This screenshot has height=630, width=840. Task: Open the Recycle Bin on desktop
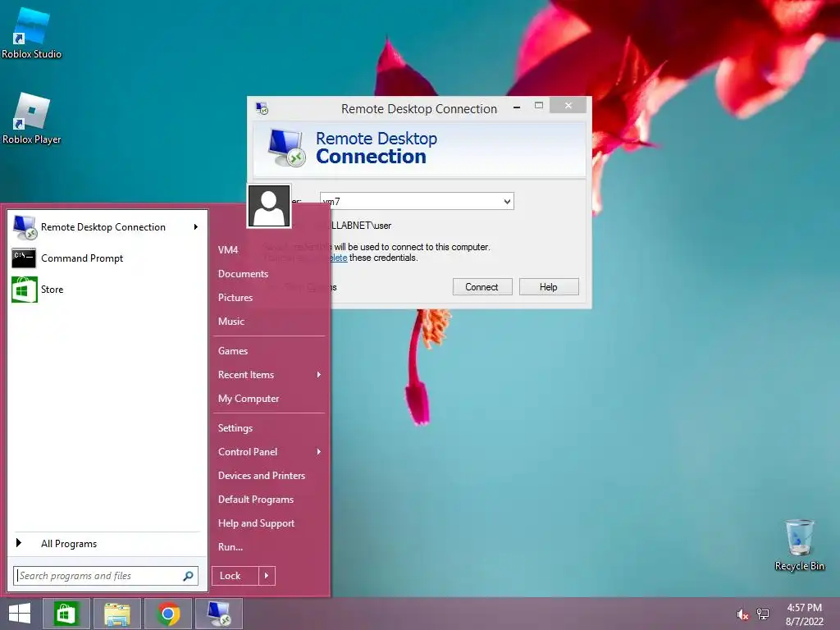tap(799, 545)
